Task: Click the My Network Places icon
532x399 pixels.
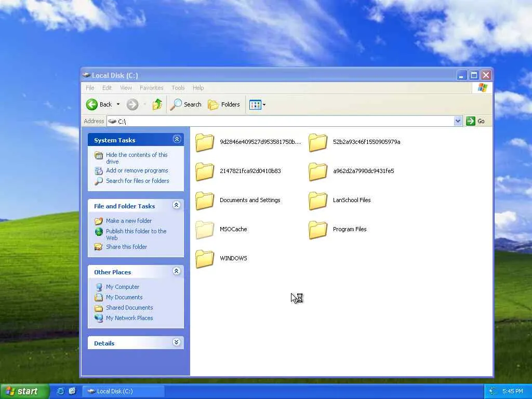Action: [99, 318]
